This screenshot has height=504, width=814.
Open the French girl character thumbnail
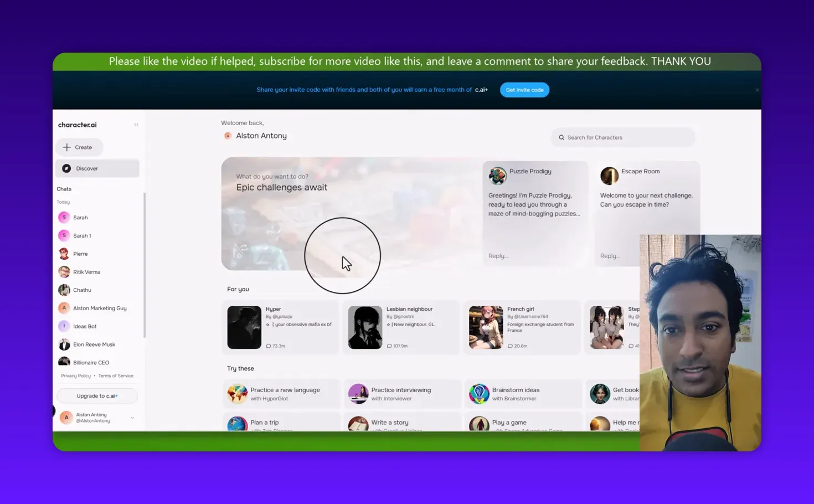[486, 327]
